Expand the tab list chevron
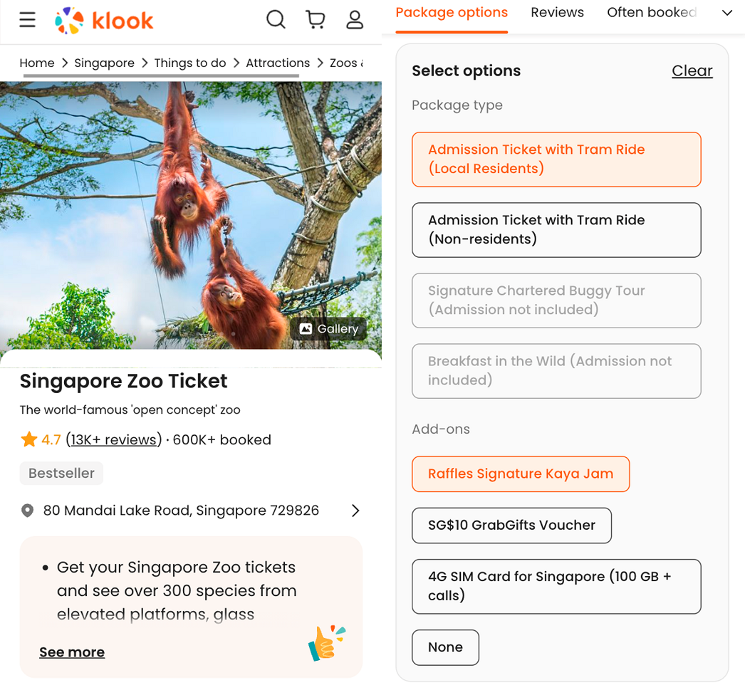745x700 pixels. coord(726,13)
